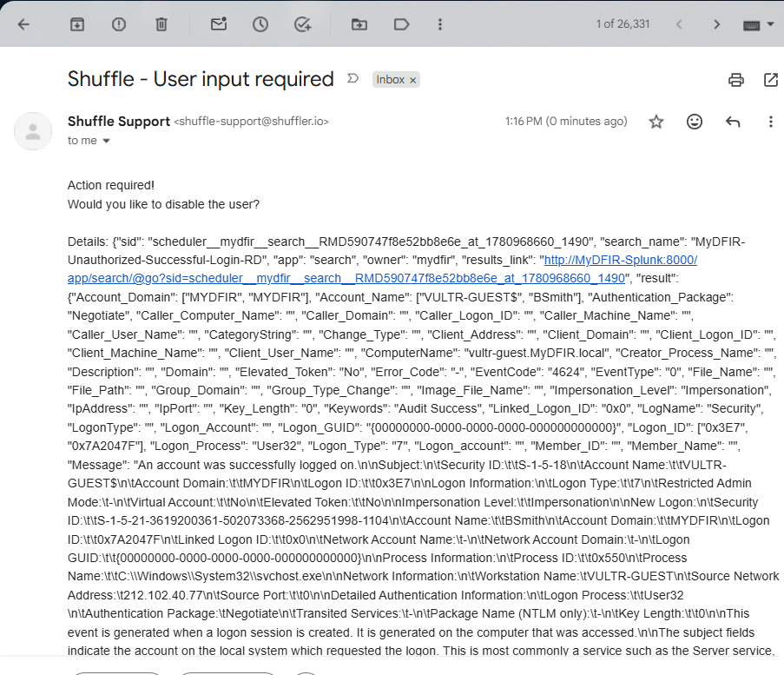Apply a label to this email
Screen dimensions: 784x675
pyautogui.click(x=401, y=24)
